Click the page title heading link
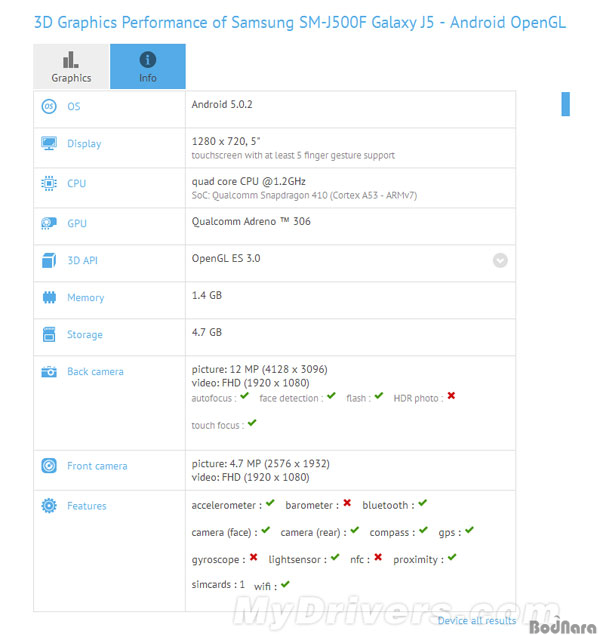 [x=300, y=22]
